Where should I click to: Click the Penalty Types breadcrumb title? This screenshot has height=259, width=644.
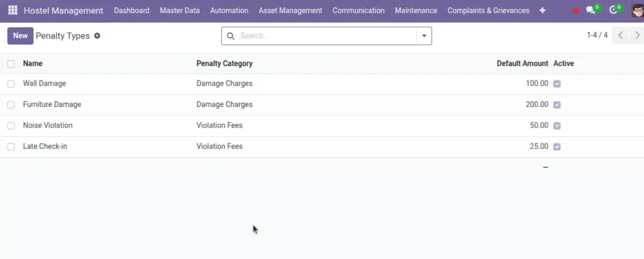pyautogui.click(x=63, y=36)
